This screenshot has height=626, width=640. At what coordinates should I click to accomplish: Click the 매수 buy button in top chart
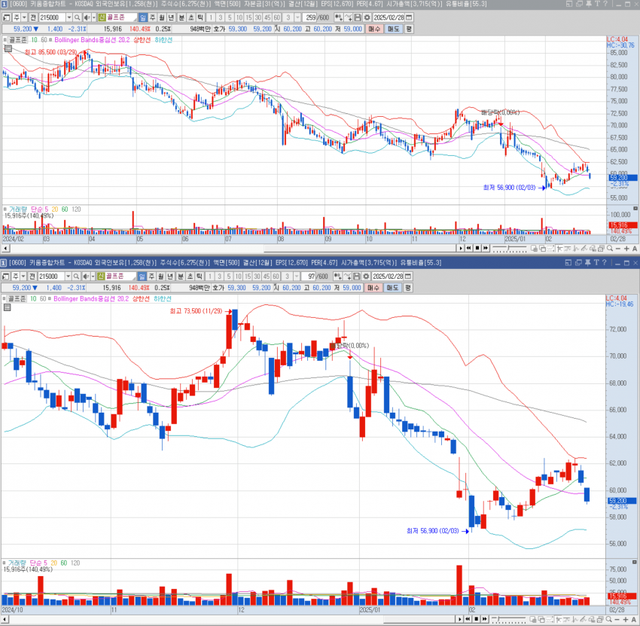coord(374,30)
